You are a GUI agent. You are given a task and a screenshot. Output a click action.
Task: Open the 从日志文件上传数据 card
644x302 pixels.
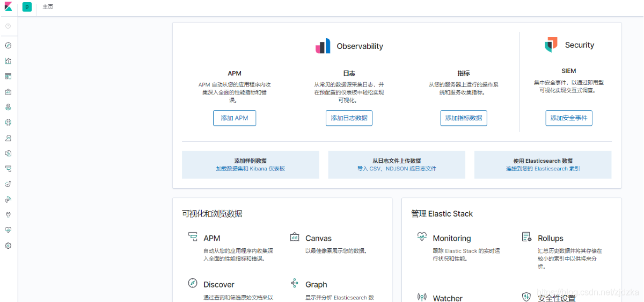397,164
